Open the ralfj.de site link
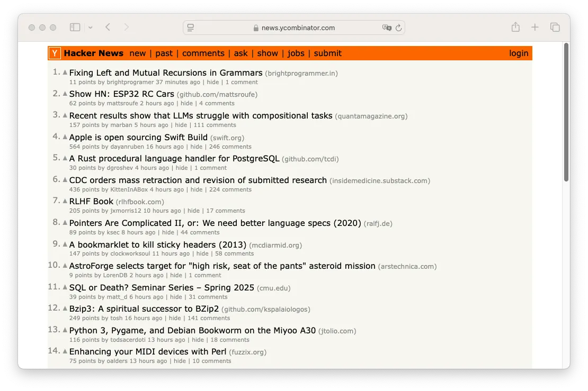This screenshot has height=391, width=588. coord(378,224)
